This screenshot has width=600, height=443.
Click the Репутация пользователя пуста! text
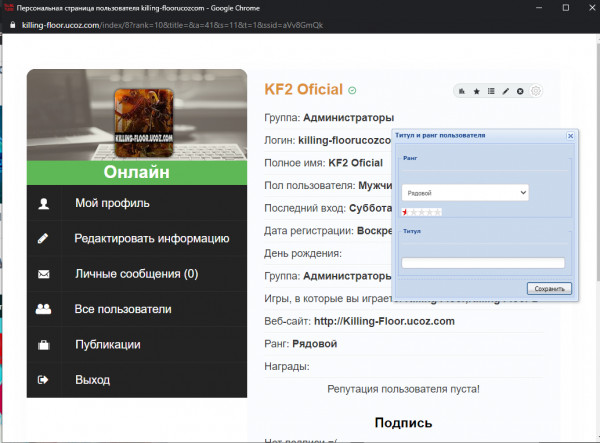tap(403, 389)
